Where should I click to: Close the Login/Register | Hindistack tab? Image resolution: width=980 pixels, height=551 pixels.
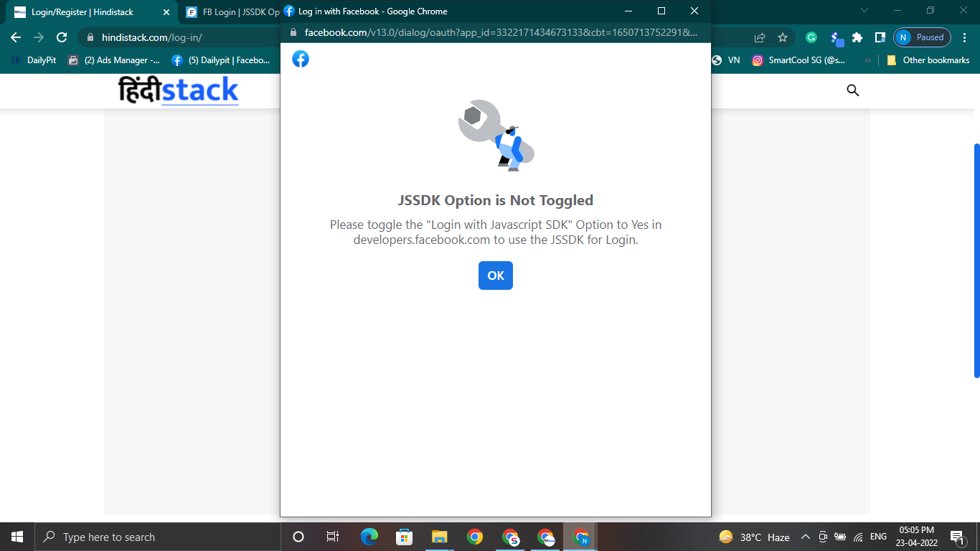point(166,12)
